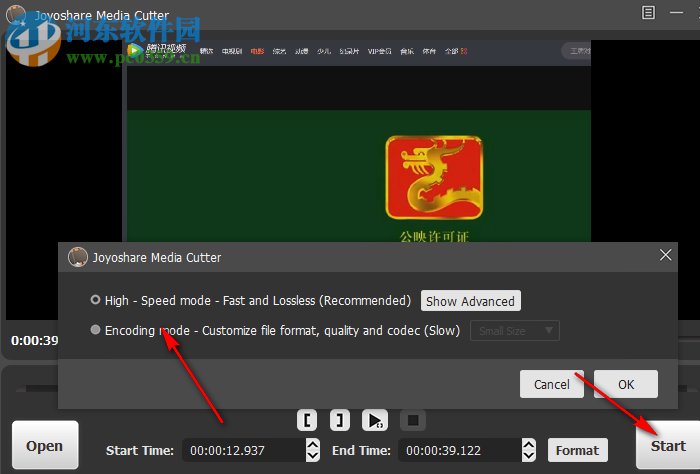The height and width of the screenshot is (474, 700).
Task: Increase Start Time with up arrow
Action: point(313,445)
